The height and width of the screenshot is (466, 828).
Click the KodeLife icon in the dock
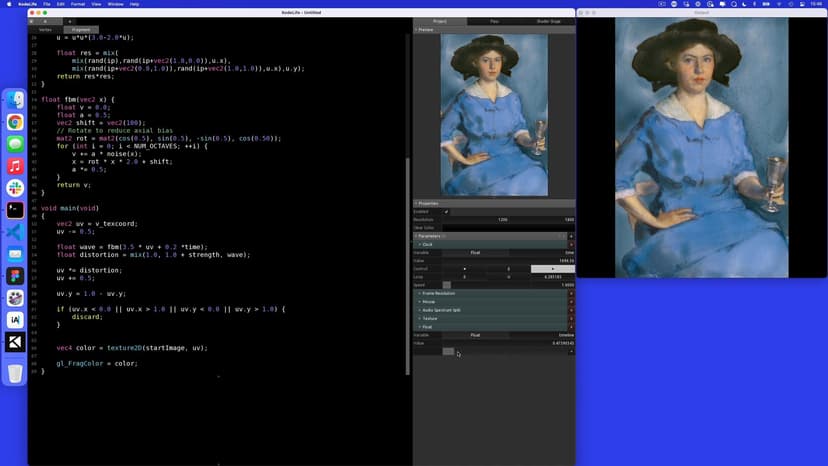15,342
